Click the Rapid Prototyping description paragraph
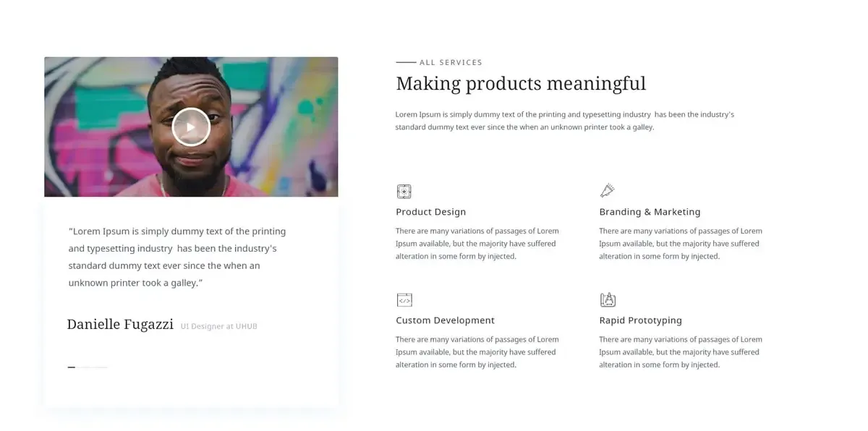 681,352
